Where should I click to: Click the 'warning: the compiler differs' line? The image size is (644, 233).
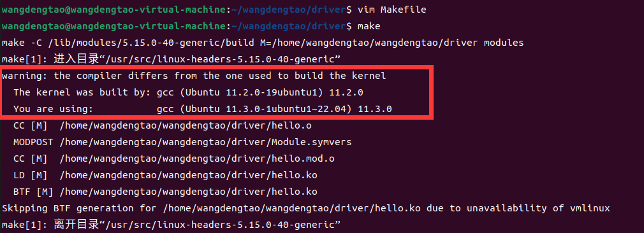(194, 76)
